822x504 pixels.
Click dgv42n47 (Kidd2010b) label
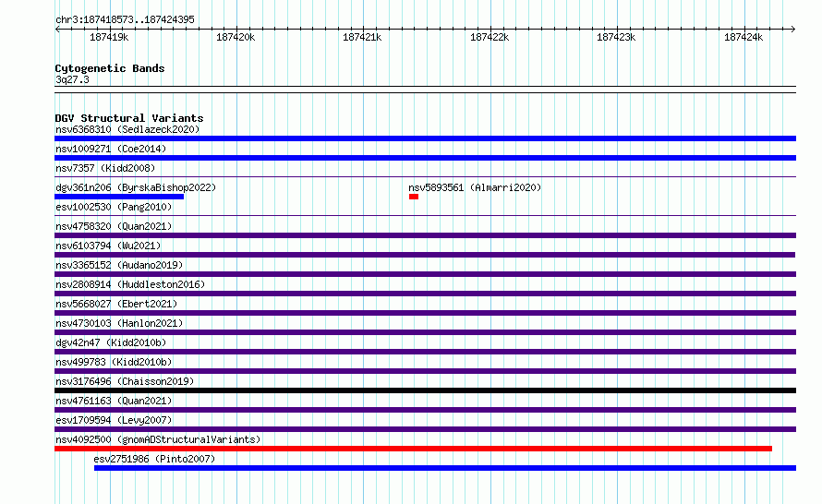coord(111,342)
